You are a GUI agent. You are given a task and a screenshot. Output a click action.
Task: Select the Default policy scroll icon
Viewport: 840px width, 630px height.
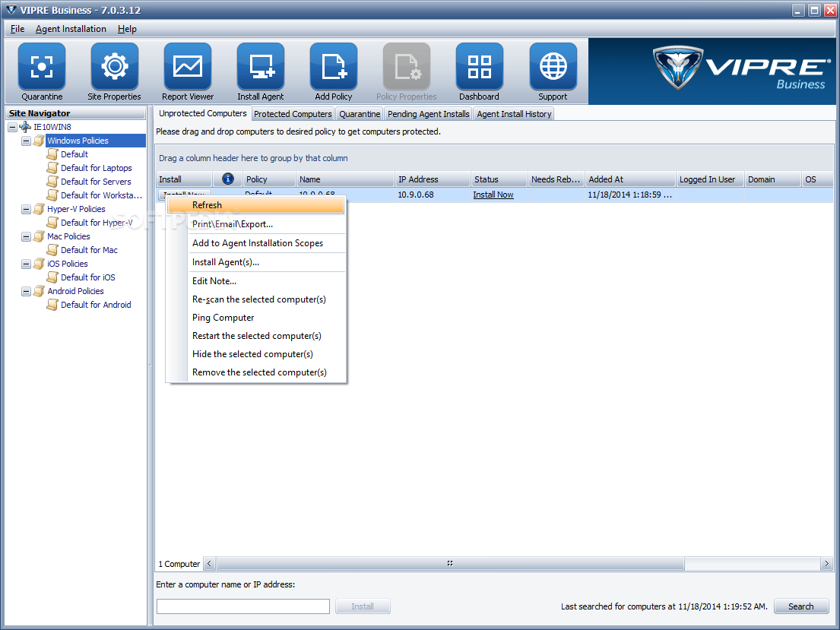click(x=52, y=154)
